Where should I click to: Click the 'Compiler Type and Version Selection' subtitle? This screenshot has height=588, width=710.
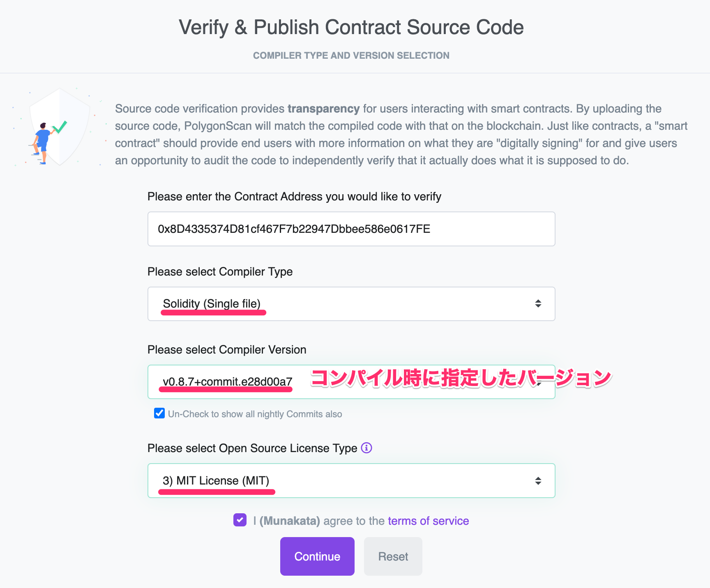click(351, 55)
